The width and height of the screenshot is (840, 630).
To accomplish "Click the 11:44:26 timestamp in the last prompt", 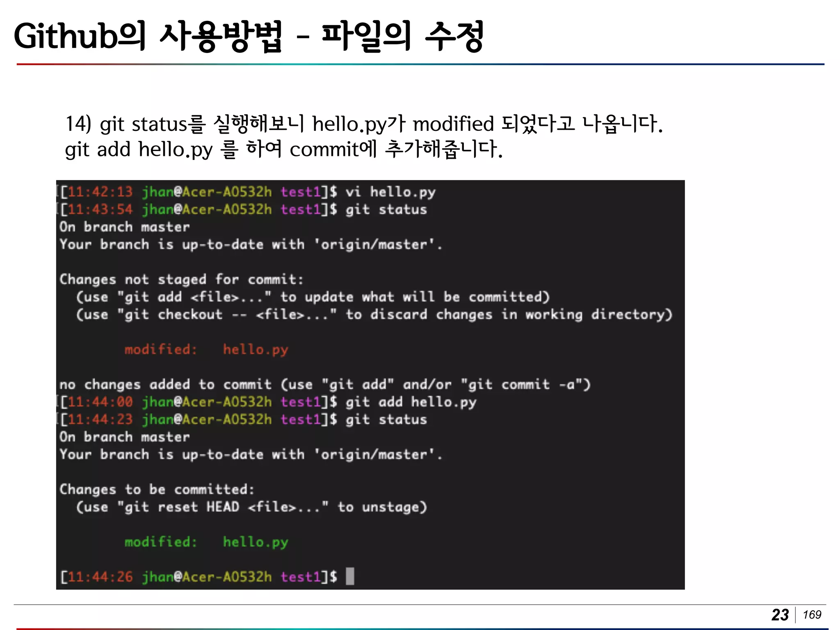I will pos(100,577).
